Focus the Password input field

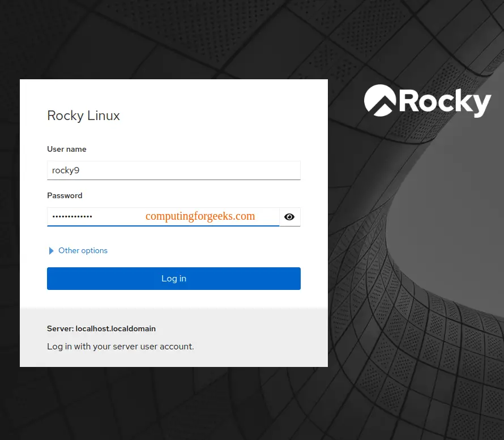(x=163, y=217)
